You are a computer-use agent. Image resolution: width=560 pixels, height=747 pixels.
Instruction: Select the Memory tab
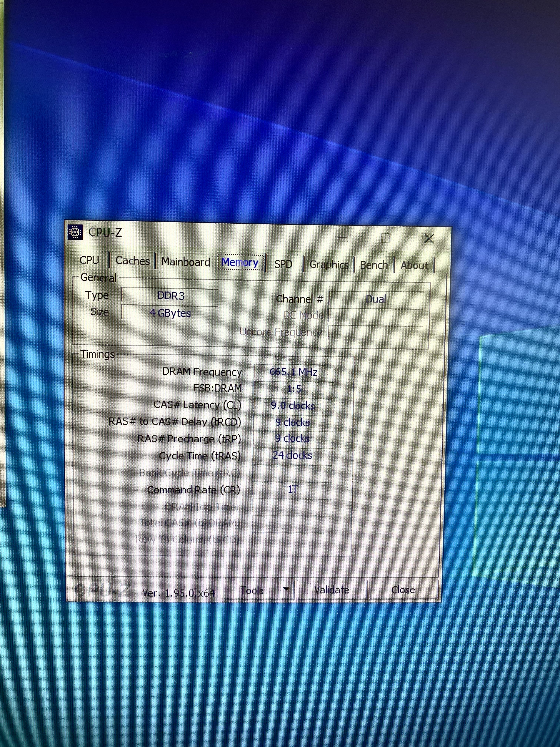point(240,262)
